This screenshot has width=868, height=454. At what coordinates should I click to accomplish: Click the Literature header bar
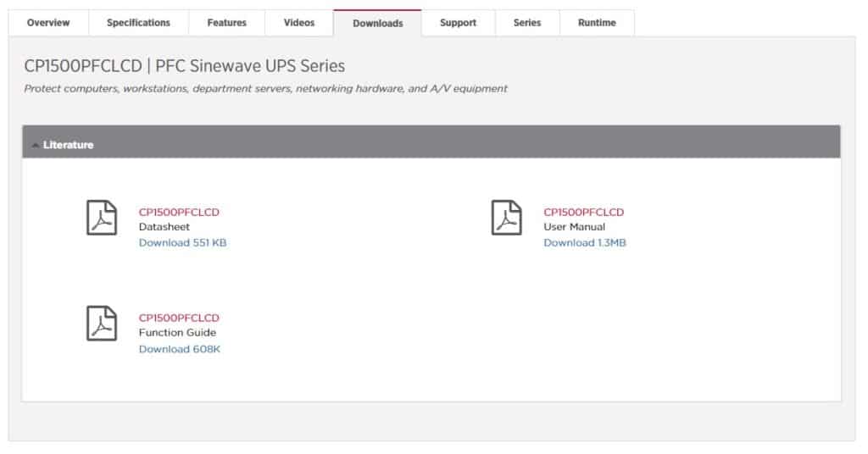pyautogui.click(x=431, y=142)
